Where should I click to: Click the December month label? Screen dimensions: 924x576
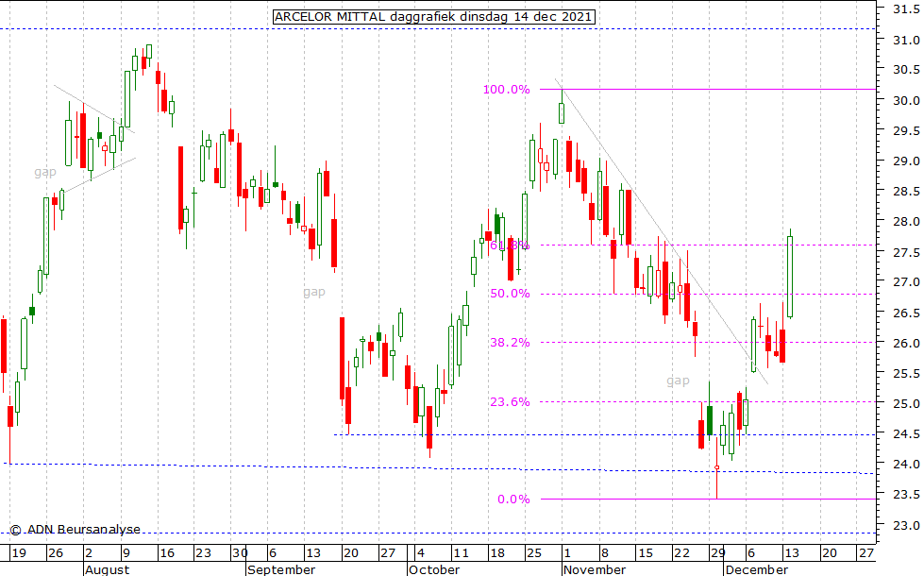click(x=756, y=569)
